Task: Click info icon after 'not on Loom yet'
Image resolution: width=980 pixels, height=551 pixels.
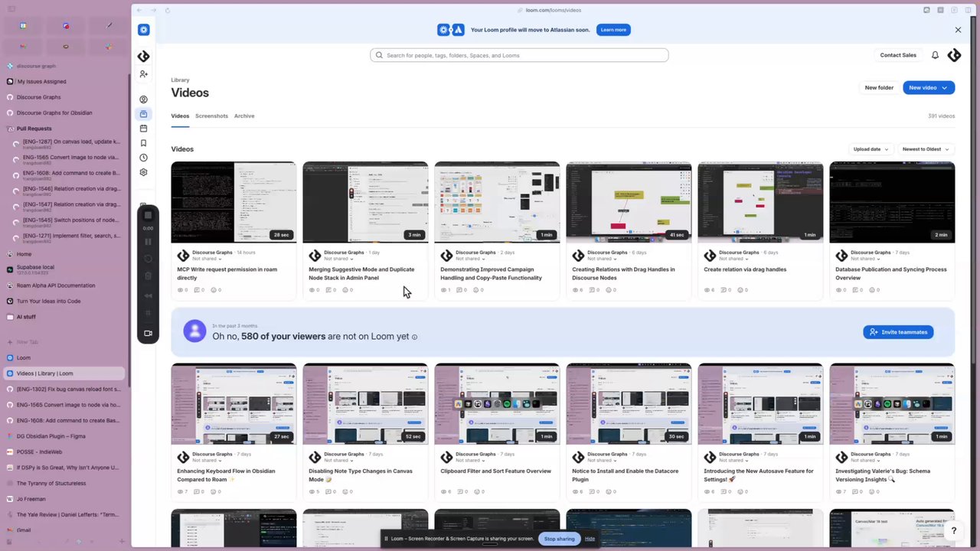Action: (x=415, y=337)
